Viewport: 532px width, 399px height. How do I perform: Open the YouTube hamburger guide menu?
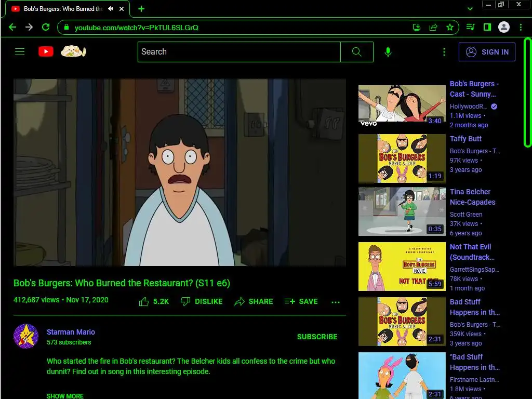point(20,51)
